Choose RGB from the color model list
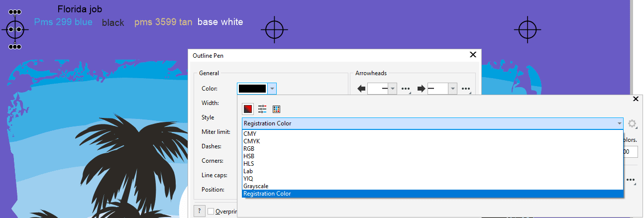 point(249,149)
